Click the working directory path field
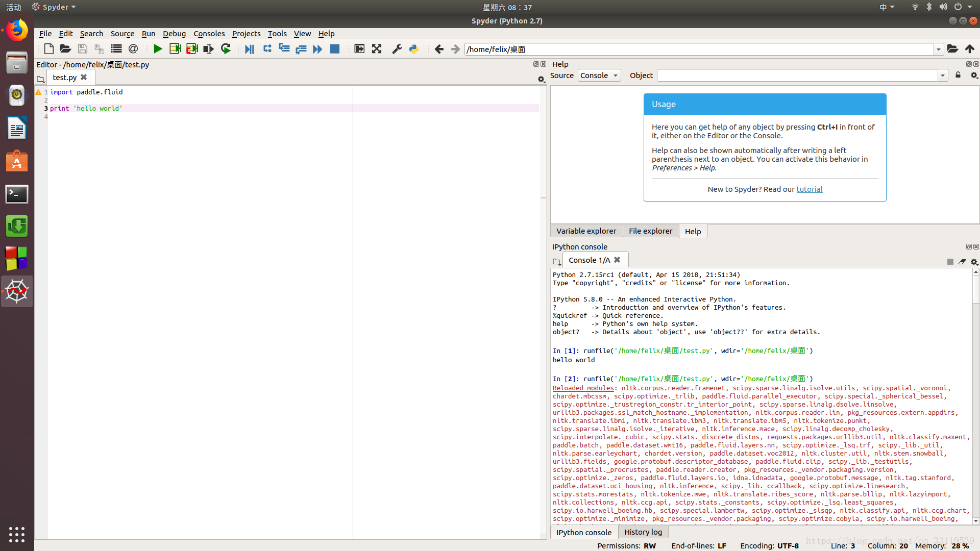Image resolution: width=980 pixels, height=551 pixels. 699,49
